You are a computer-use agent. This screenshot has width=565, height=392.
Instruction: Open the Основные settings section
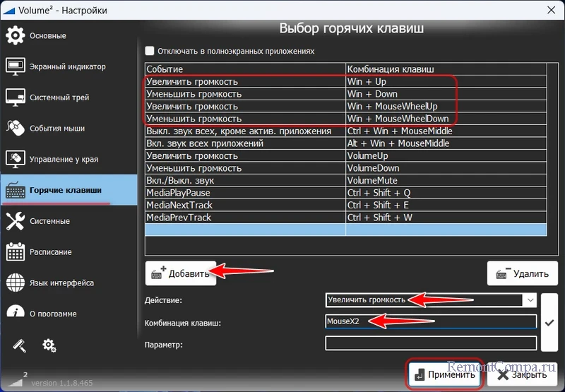(69, 36)
